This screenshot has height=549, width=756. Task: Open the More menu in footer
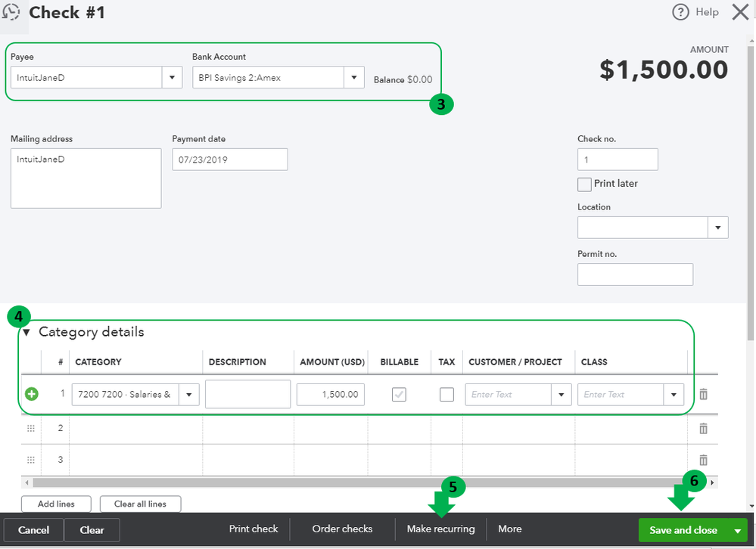click(x=509, y=529)
